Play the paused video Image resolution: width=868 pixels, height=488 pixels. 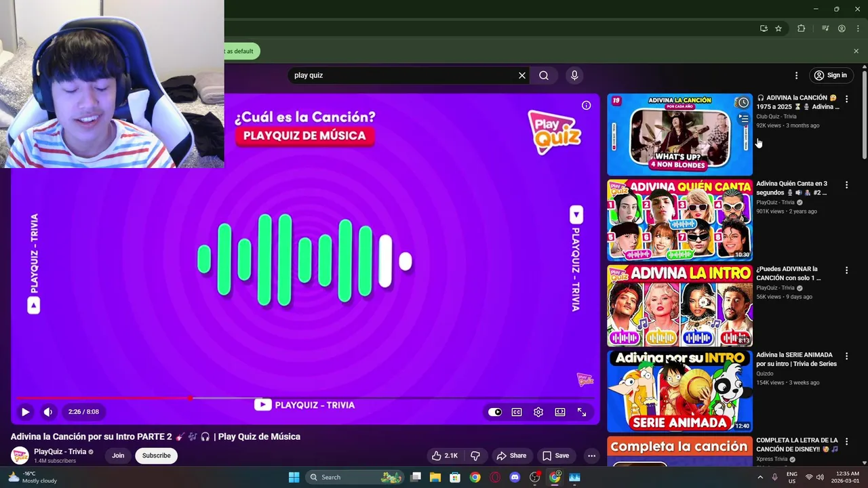point(25,411)
